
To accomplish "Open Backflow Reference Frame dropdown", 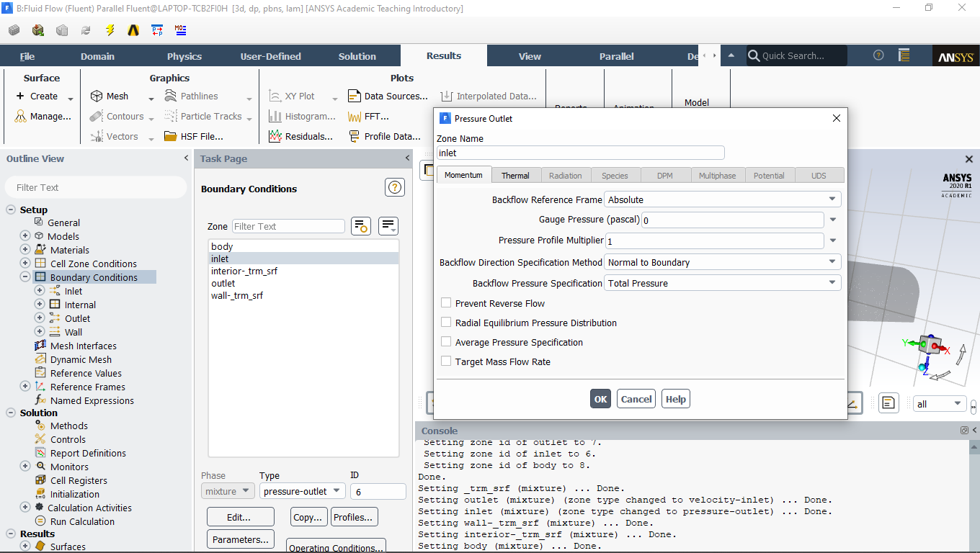I will pos(723,199).
